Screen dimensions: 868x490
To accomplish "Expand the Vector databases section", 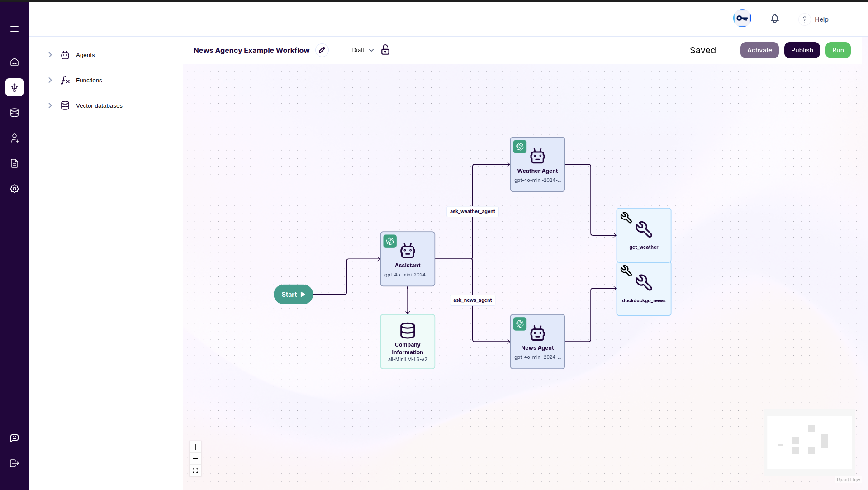I will 50,105.
